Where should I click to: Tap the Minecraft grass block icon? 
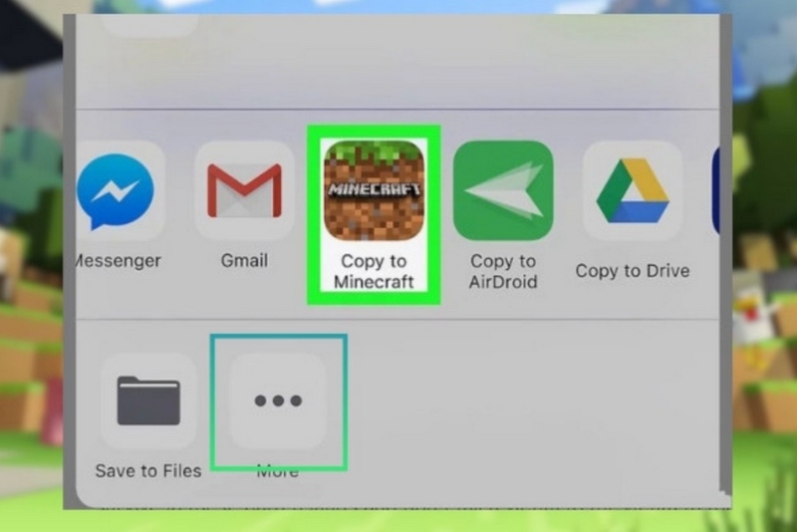[x=374, y=189]
